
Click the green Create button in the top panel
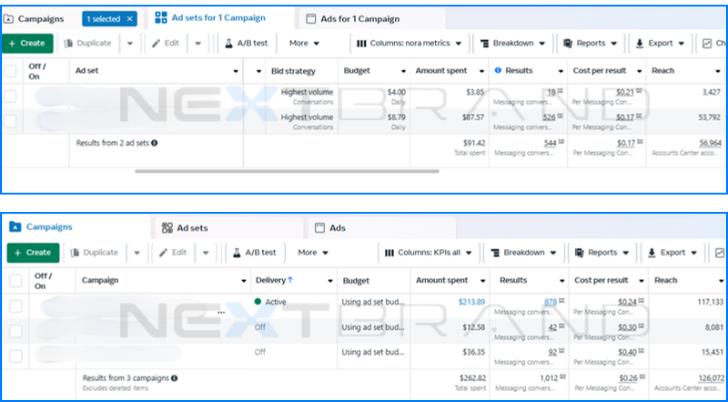point(26,43)
